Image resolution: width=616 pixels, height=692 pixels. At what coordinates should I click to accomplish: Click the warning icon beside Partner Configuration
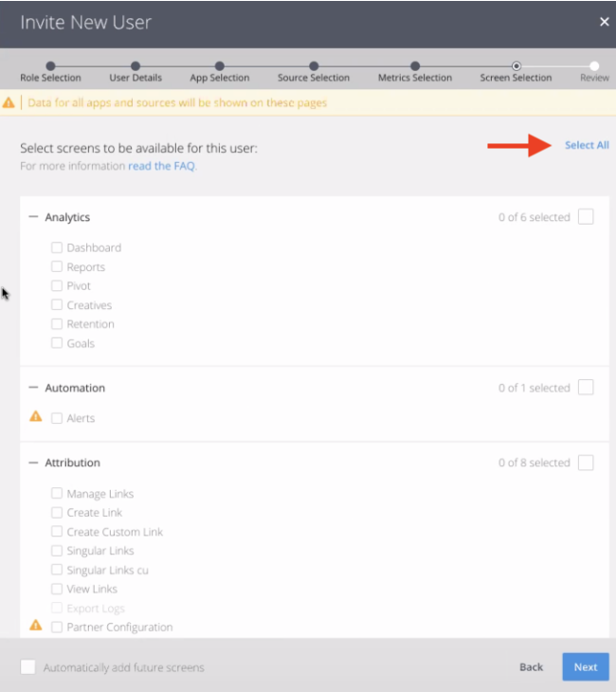[x=36, y=626]
